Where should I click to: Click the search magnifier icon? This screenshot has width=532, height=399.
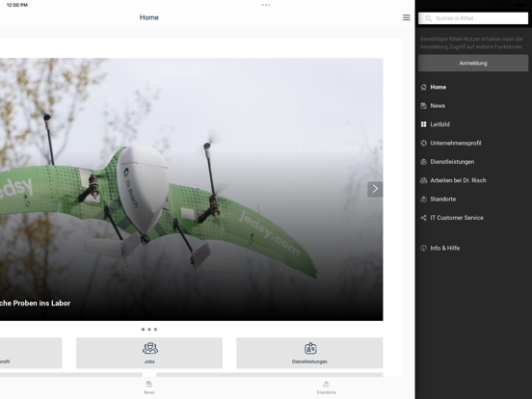pyautogui.click(x=428, y=18)
